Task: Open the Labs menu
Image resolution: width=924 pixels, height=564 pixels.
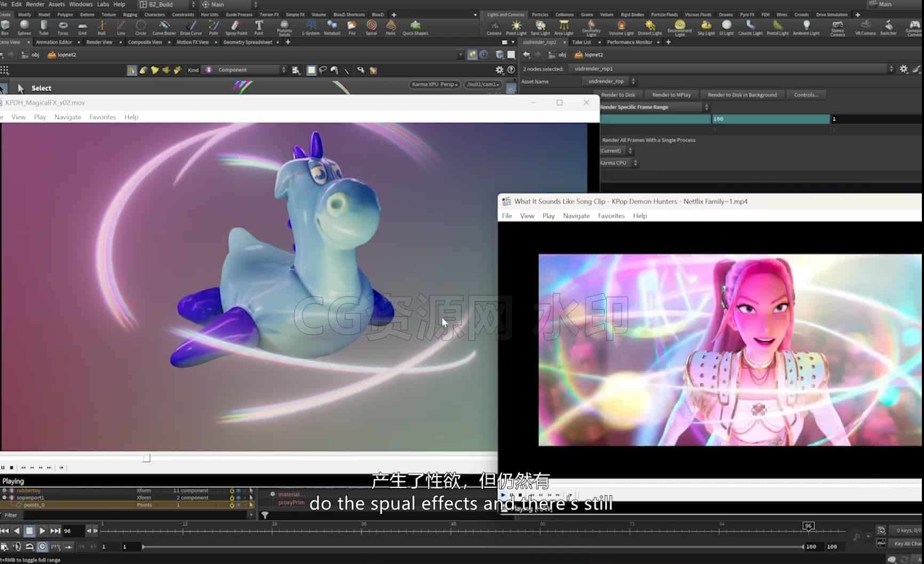Action: point(103,4)
